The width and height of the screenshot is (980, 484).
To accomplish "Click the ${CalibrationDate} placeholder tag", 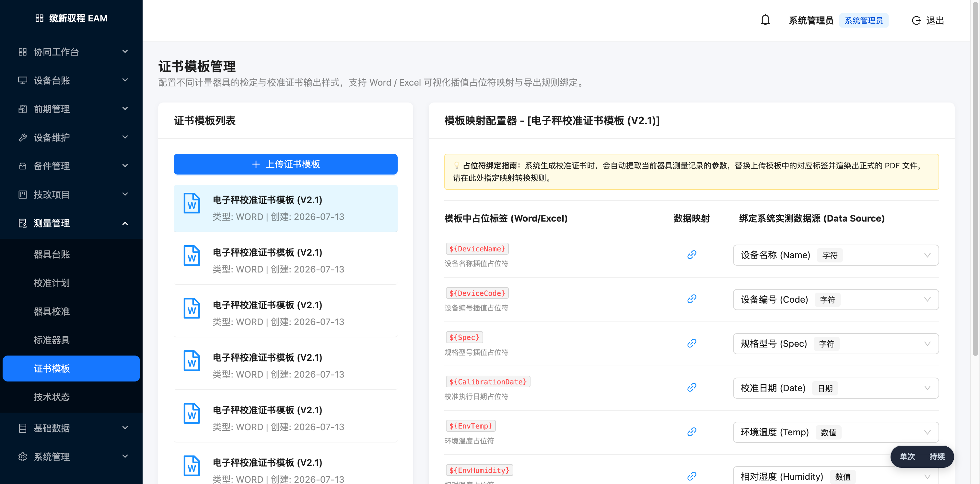I will [x=488, y=381].
